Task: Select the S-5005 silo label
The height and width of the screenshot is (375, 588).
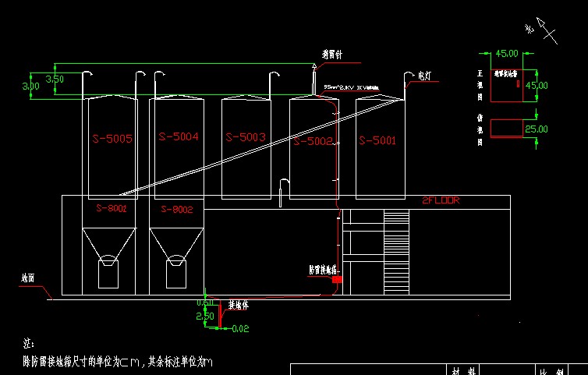Action: pyautogui.click(x=112, y=139)
